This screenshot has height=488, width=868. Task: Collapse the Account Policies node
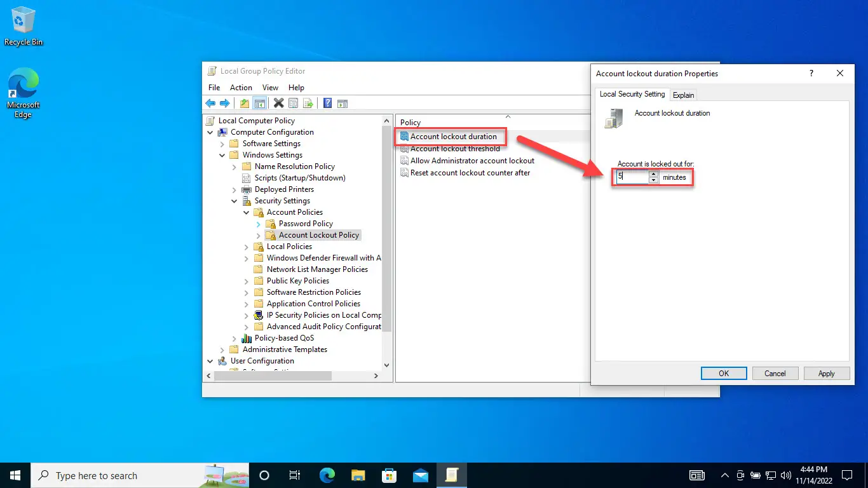247,212
